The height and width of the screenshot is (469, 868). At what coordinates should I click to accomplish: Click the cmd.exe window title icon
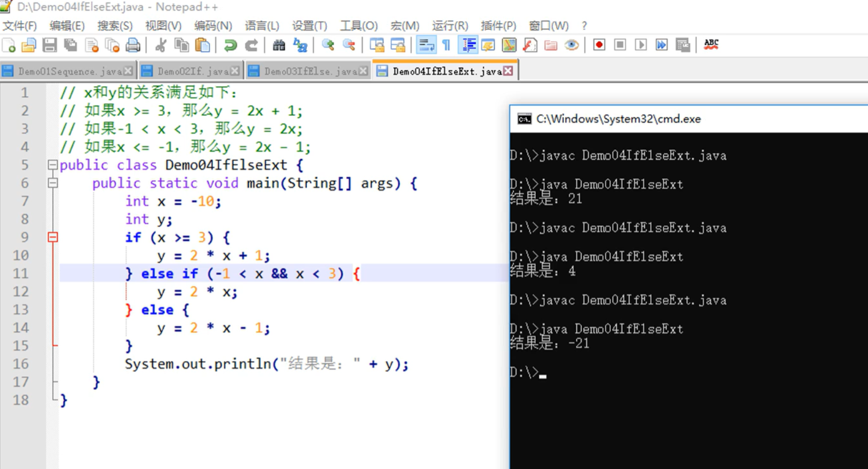(524, 119)
